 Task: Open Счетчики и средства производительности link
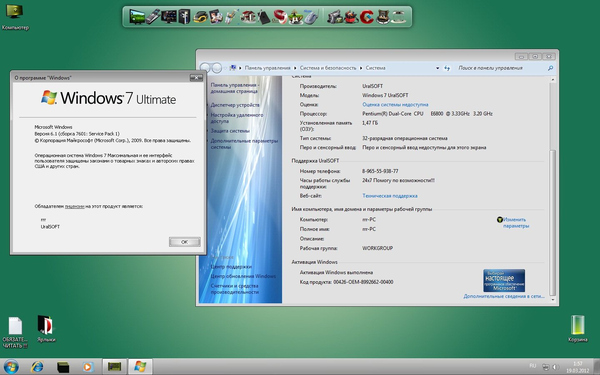234,289
